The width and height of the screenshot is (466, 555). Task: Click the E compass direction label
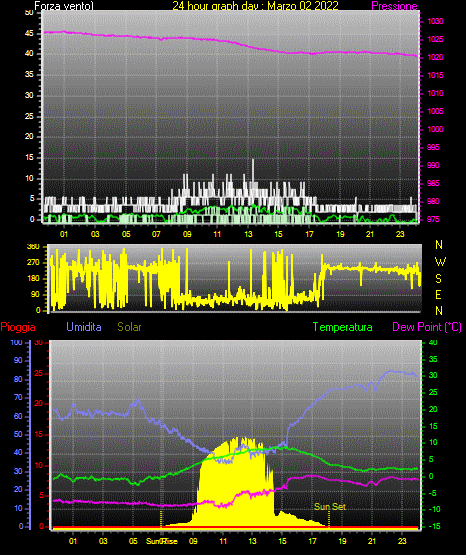tap(438, 294)
